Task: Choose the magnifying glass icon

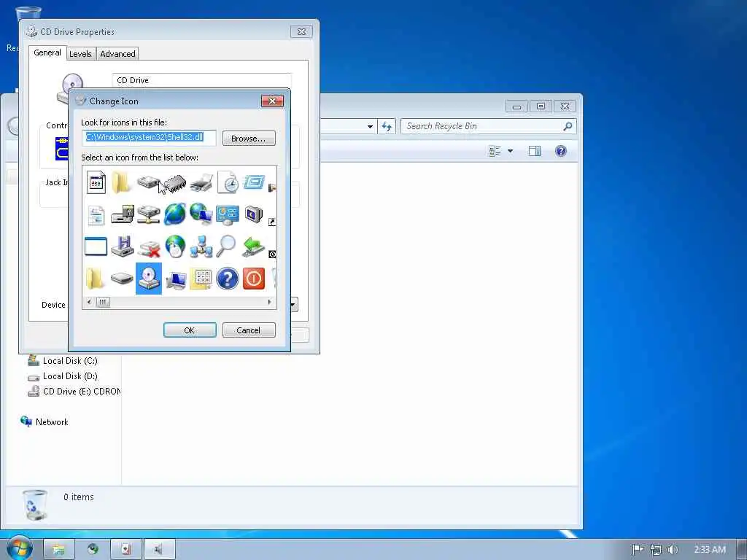Action: [226, 246]
